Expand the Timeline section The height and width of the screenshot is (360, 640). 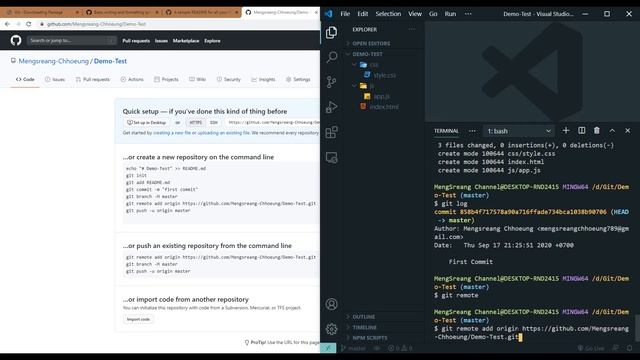pyautogui.click(x=364, y=327)
